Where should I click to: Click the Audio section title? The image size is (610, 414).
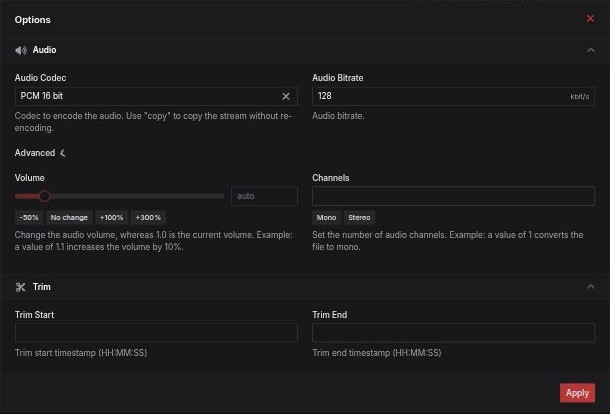tap(44, 50)
